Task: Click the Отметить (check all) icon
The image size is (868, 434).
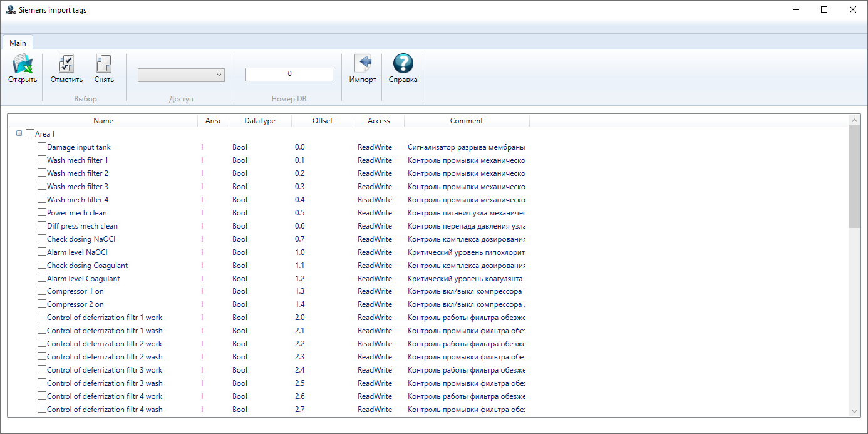Action: pos(66,64)
